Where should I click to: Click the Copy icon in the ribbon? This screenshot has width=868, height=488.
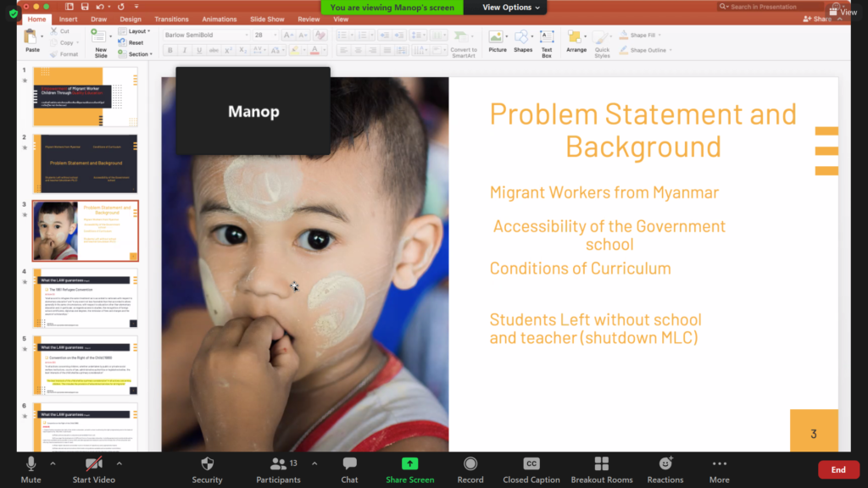tap(53, 42)
